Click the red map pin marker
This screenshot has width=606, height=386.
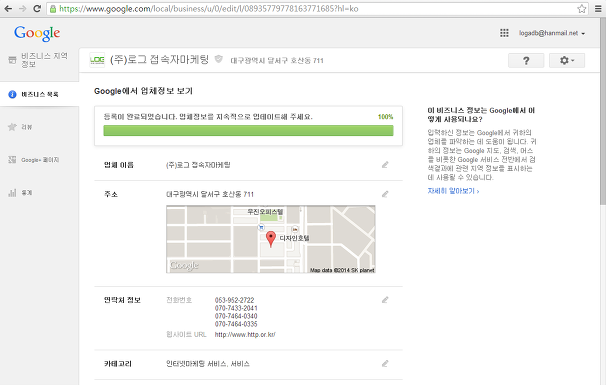271,239
